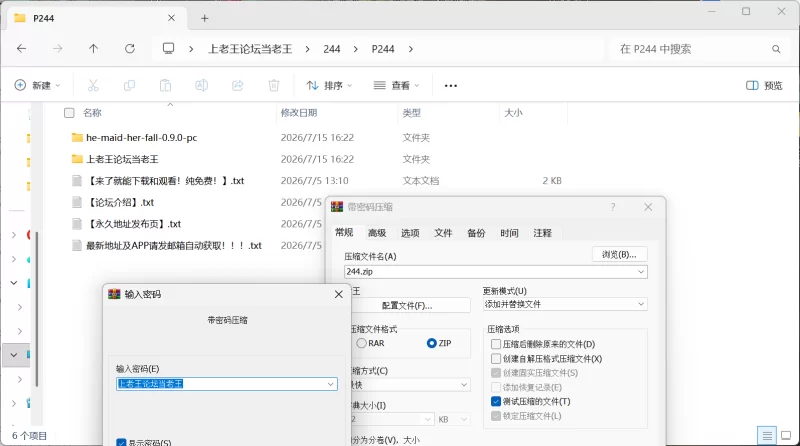Image resolution: width=800 pixels, height=446 pixels.
Task: Sort by the 修改日期 column header
Action: point(299,113)
